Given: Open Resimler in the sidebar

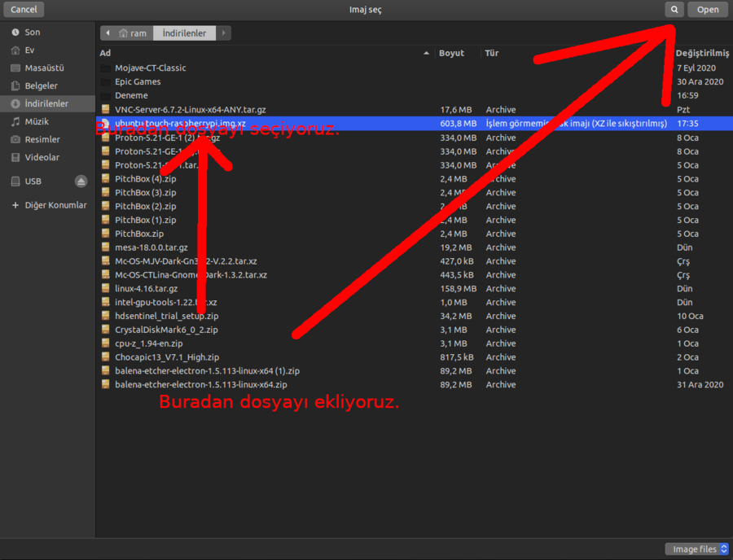Looking at the screenshot, I should (x=48, y=140).
